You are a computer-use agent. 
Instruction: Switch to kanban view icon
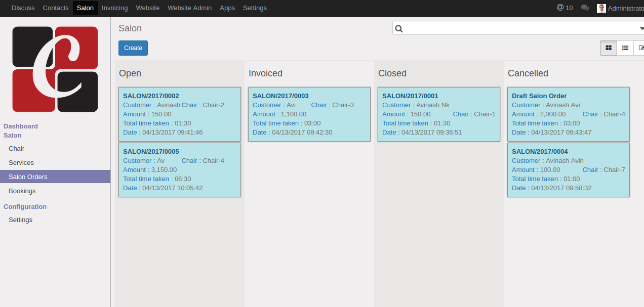pyautogui.click(x=609, y=48)
